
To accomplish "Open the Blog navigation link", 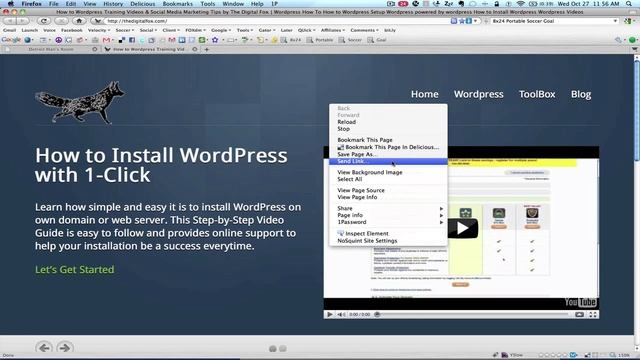I will 581,94.
